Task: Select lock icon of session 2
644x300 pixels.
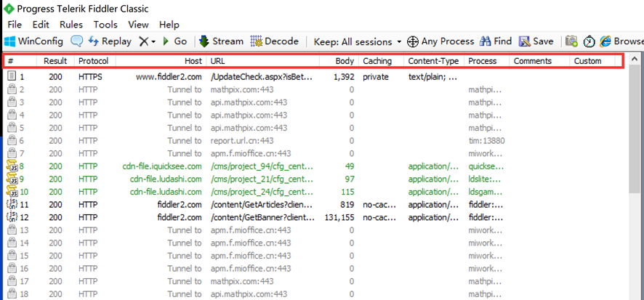Action: (12, 89)
